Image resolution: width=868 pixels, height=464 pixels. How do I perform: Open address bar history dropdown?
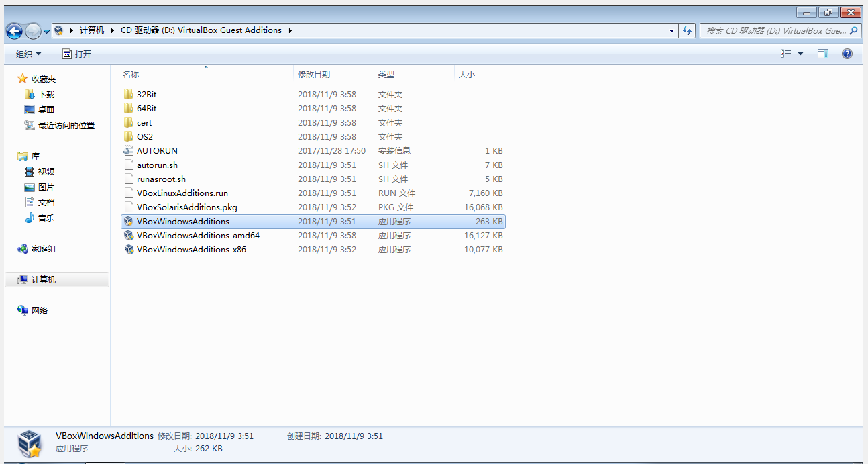pos(672,31)
